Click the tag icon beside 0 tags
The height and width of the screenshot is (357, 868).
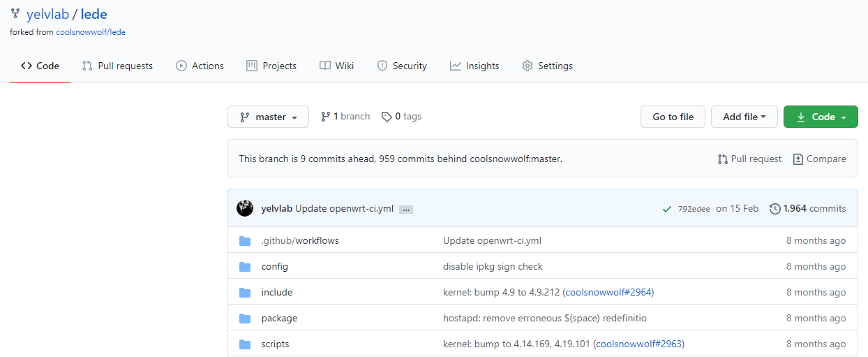[x=387, y=117]
